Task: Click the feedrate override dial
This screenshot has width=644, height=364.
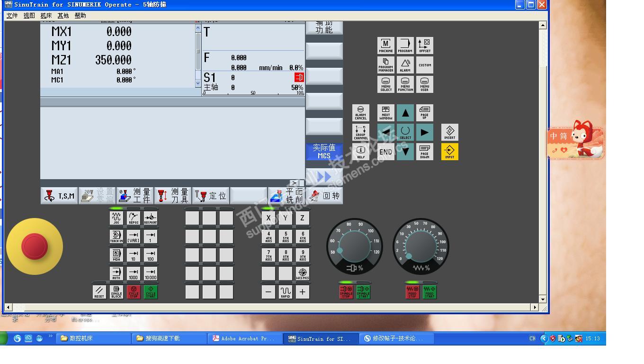Action: pyautogui.click(x=420, y=247)
